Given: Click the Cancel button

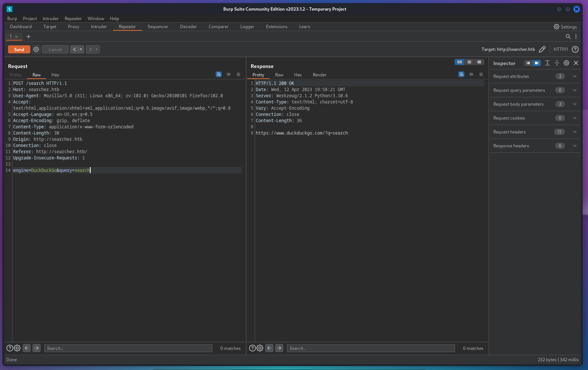Looking at the screenshot, I should tap(55, 49).
